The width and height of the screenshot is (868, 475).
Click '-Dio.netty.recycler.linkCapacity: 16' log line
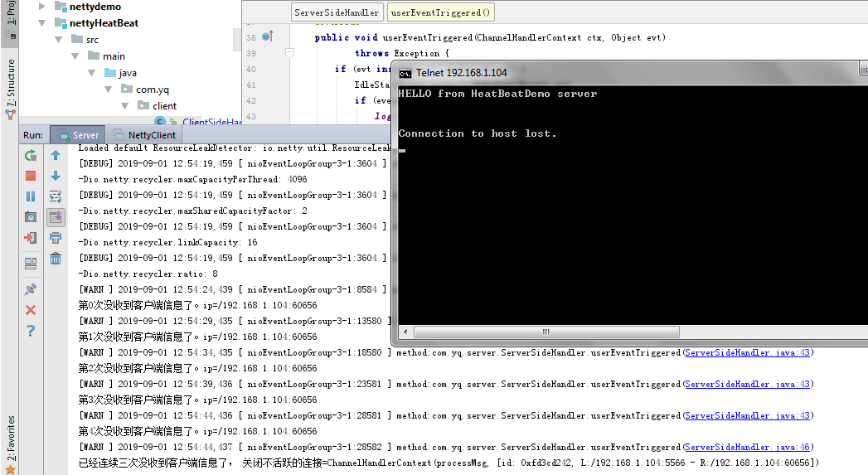167,243
